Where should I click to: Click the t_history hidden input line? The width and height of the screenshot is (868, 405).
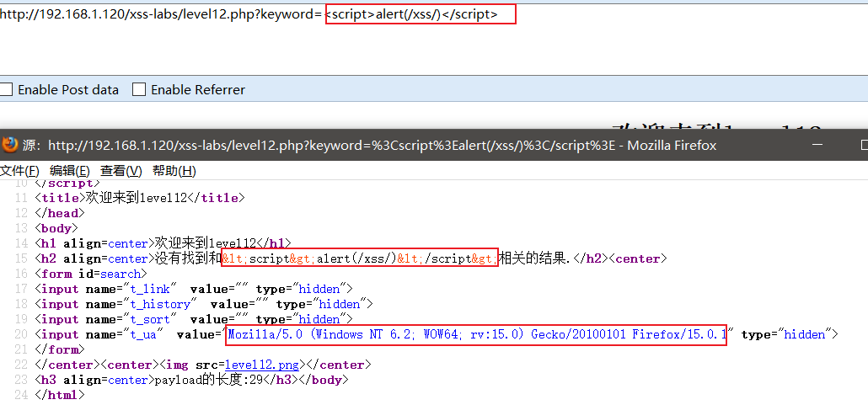(x=204, y=304)
